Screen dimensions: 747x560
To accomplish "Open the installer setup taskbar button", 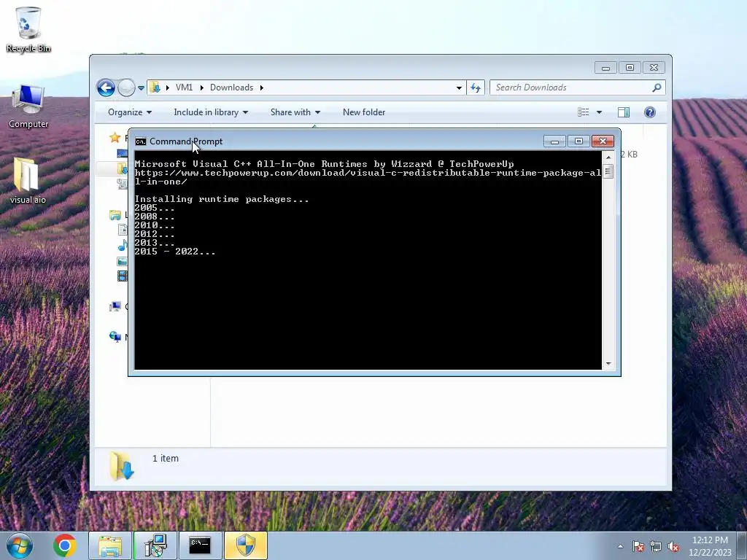I will [155, 545].
